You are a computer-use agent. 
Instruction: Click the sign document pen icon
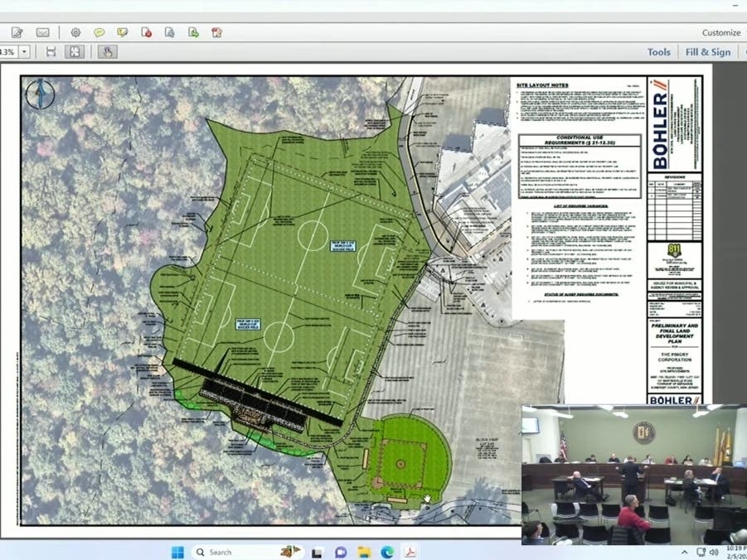click(17, 31)
